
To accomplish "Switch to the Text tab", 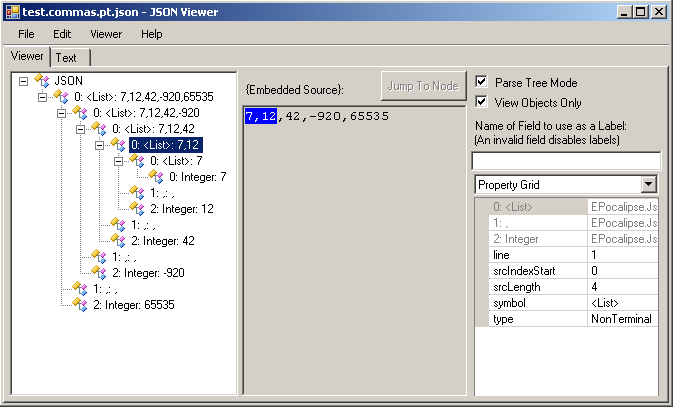I will [x=70, y=58].
